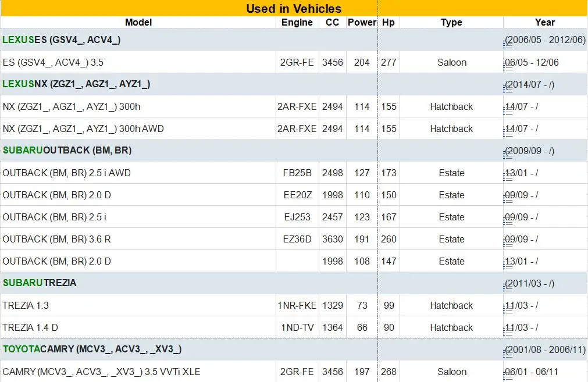The image size is (588, 382).
Task: Click the 268 Hp value
Action: click(x=389, y=372)
